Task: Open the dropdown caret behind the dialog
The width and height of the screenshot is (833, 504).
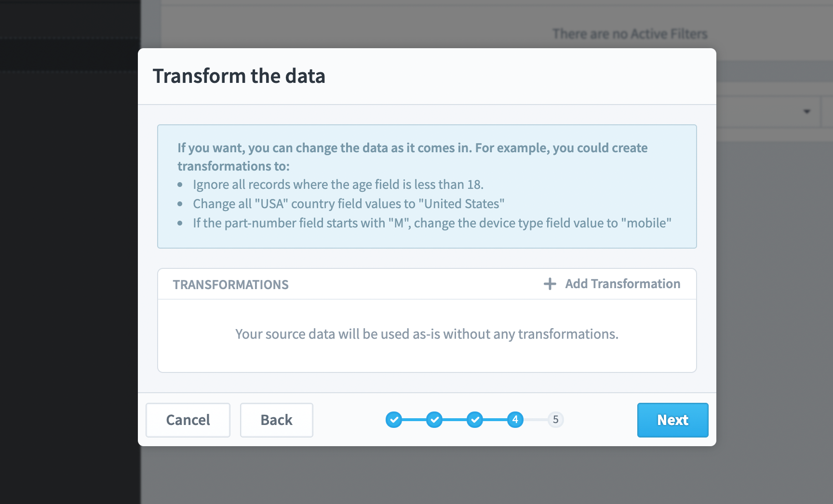Action: click(x=806, y=111)
